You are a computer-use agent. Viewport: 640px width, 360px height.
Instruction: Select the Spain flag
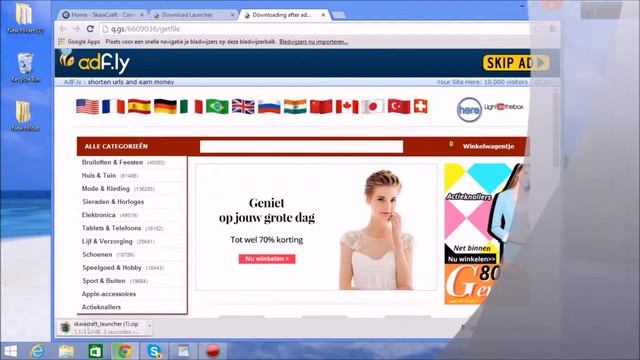(x=139, y=107)
